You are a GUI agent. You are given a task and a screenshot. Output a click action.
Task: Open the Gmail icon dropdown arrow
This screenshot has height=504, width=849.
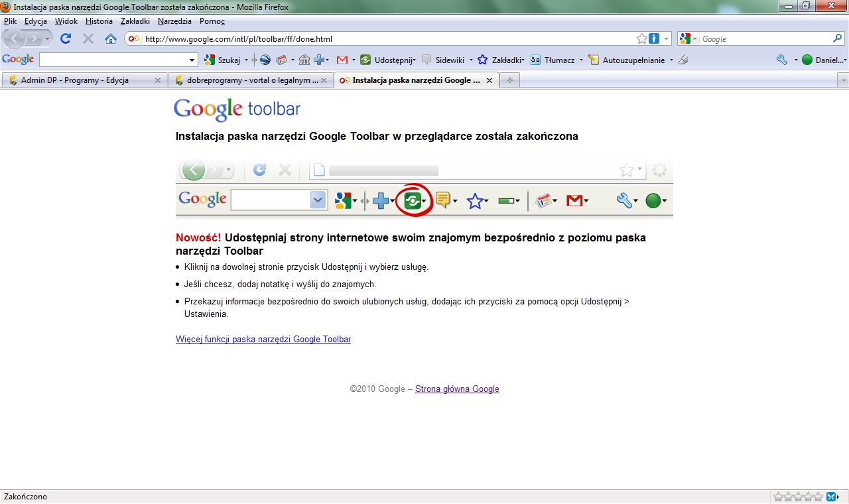[354, 60]
